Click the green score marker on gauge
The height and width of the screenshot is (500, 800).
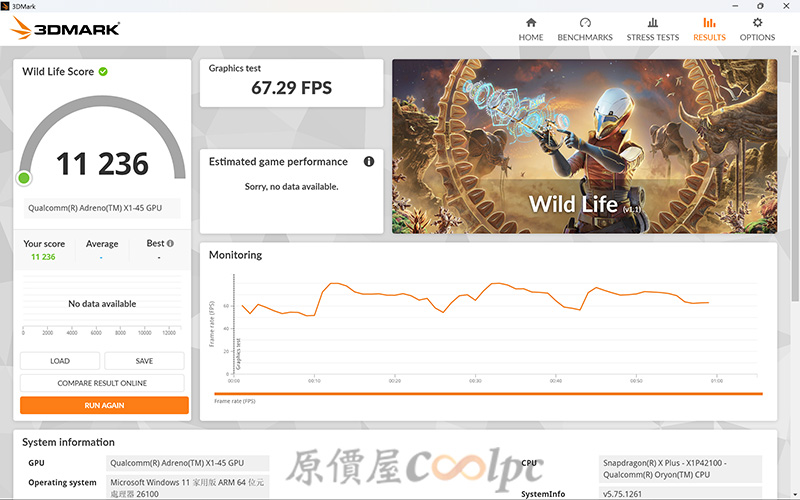coord(23,178)
